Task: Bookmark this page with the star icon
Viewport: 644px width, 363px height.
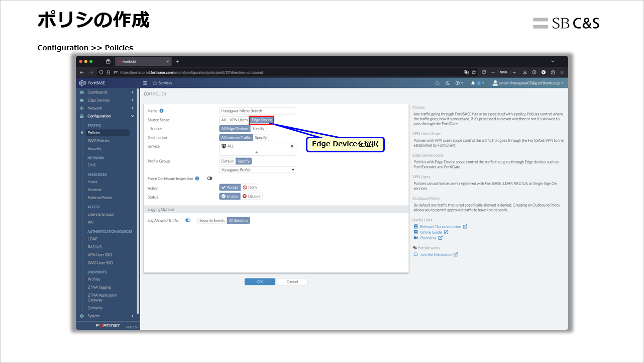Action: 474,72
